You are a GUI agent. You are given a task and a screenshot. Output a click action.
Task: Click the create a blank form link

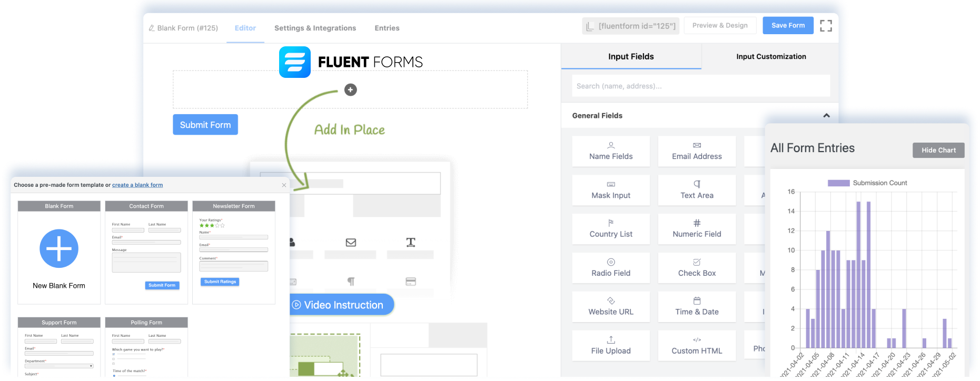click(x=137, y=185)
